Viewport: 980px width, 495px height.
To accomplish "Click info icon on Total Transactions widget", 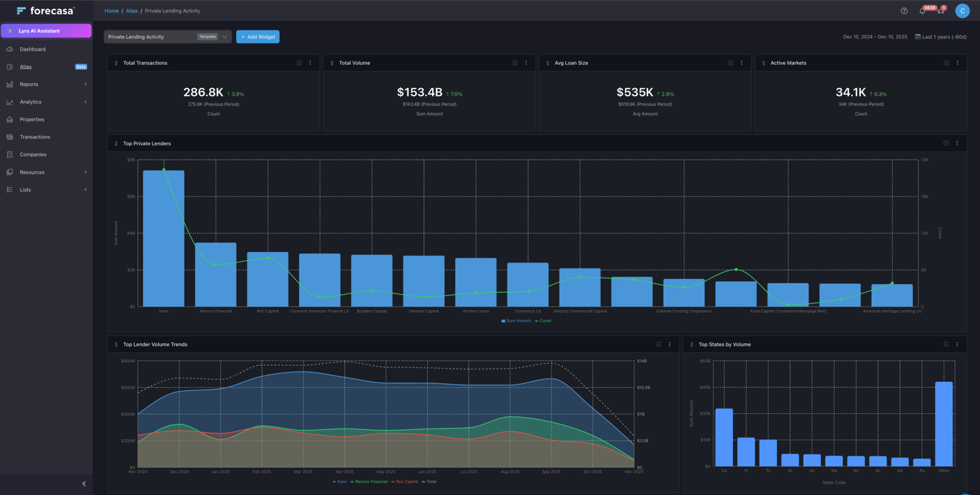I will (299, 63).
